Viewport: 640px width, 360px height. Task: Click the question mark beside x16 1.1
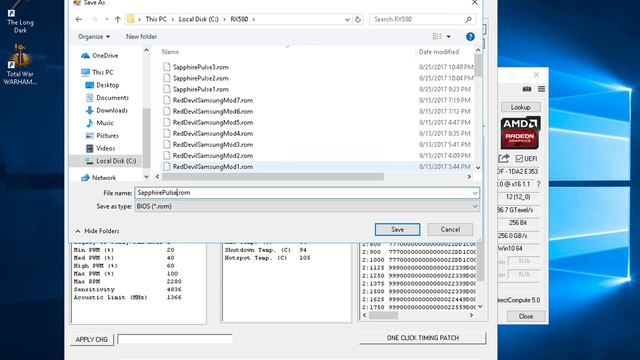tap(538, 184)
